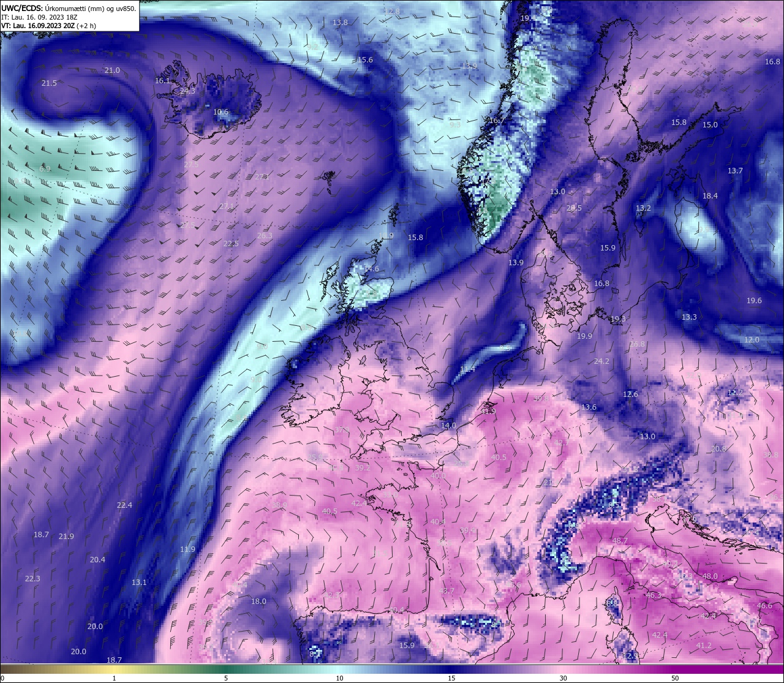This screenshot has width=784, height=683.
Task: Click the value 6.9 in the dry western area
Action: [x=45, y=169]
